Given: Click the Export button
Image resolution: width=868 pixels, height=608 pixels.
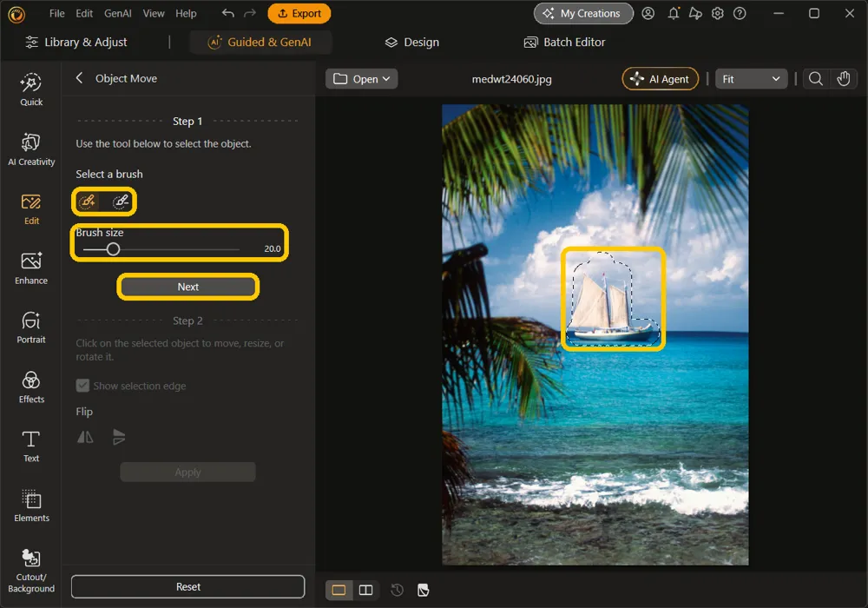Looking at the screenshot, I should click(x=299, y=13).
